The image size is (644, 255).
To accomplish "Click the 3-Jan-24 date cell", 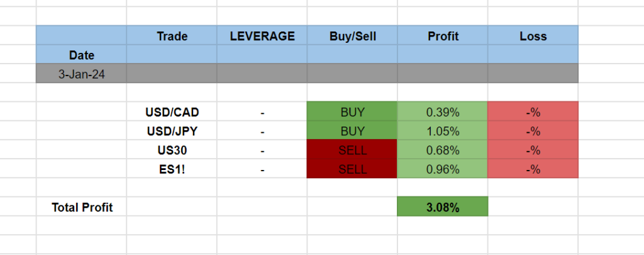I will [82, 74].
